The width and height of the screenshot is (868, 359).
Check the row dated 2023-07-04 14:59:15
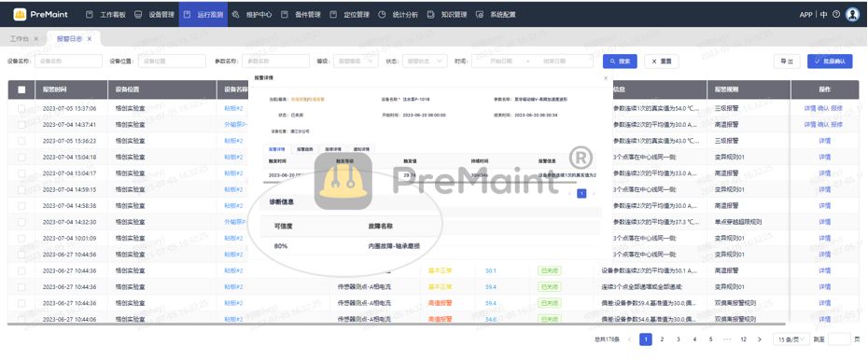pos(21,189)
